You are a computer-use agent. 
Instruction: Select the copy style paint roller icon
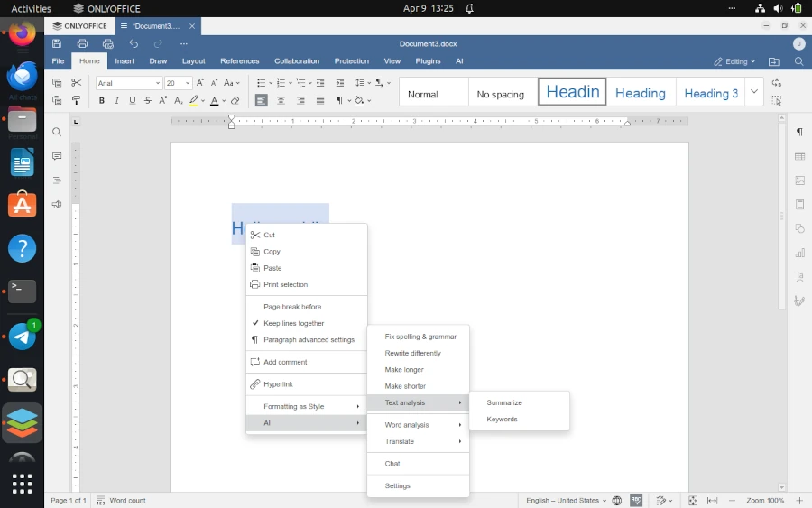(x=77, y=101)
